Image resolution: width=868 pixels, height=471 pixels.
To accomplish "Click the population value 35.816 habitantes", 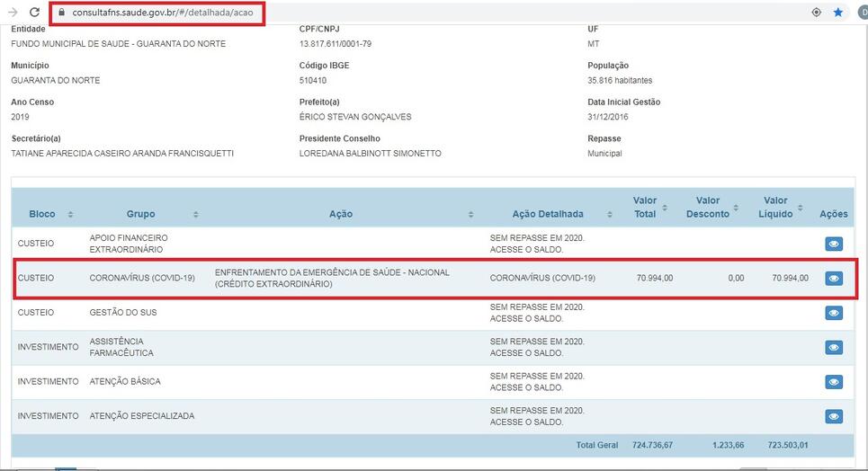I will tap(620, 80).
